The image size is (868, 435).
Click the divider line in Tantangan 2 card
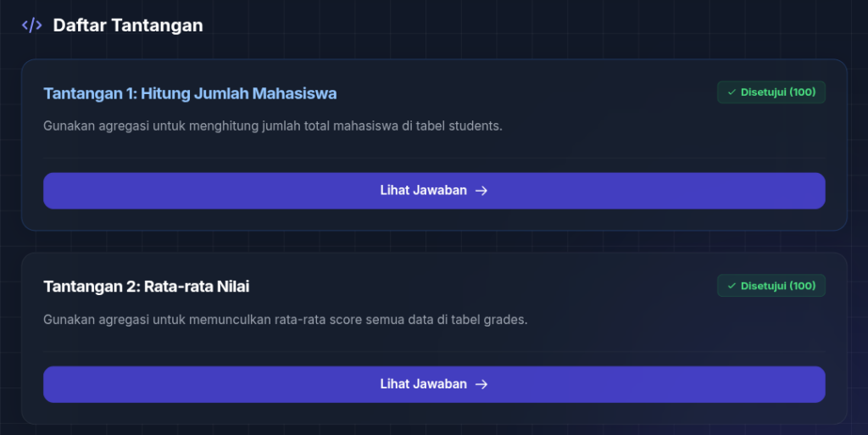click(434, 351)
